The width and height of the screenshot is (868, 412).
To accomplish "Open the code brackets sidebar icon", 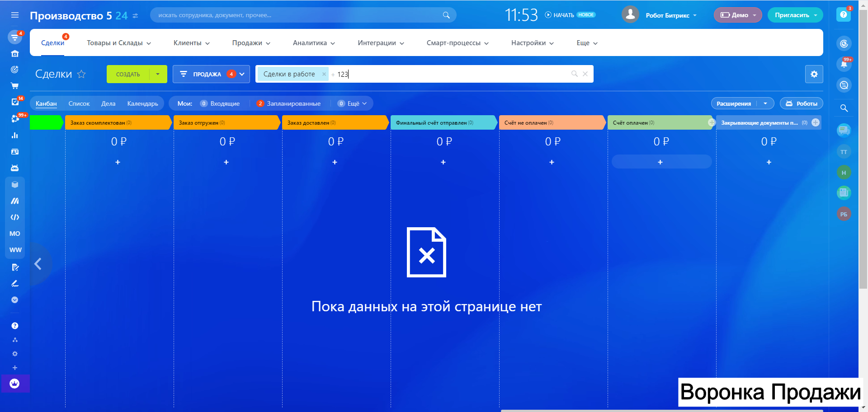I will pos(15,217).
